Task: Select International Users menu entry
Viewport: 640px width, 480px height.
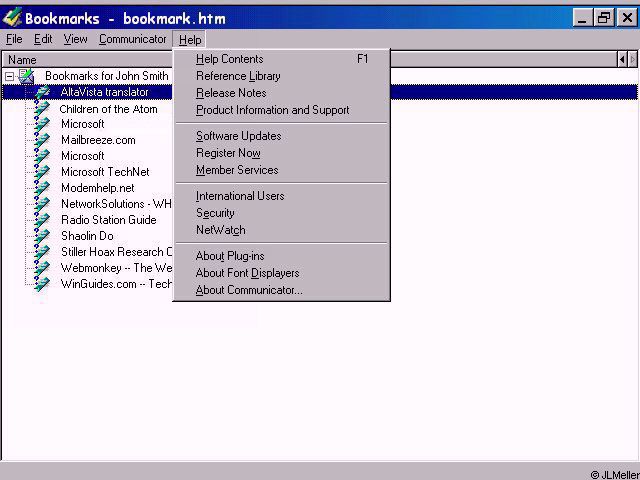Action: 282,196
